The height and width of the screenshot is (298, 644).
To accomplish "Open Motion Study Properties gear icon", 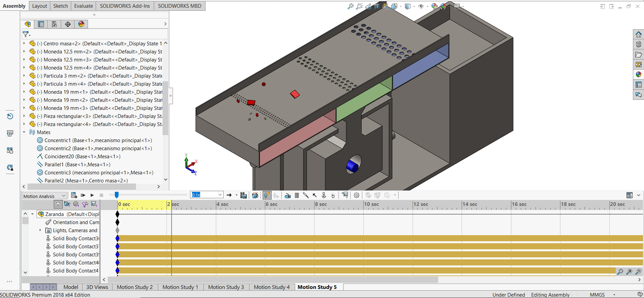I will click(357, 195).
